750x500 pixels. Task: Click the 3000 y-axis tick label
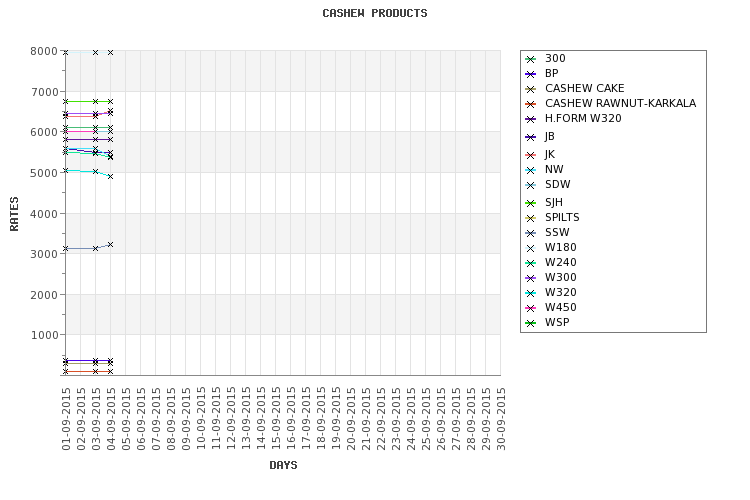44,254
